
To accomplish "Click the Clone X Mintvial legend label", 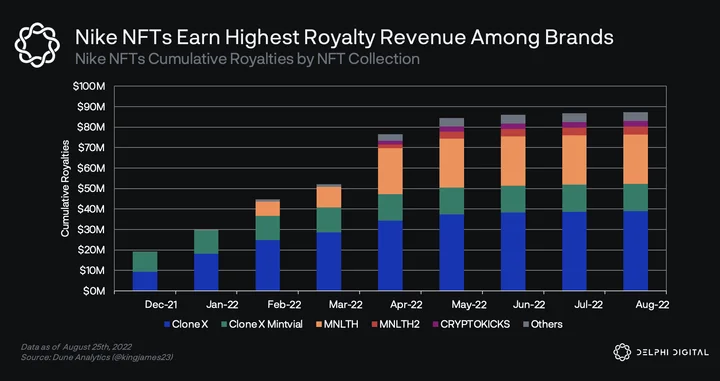I will tap(266, 325).
